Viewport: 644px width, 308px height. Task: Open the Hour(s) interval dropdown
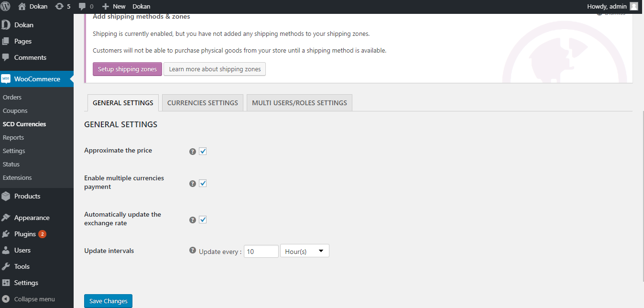tap(305, 251)
